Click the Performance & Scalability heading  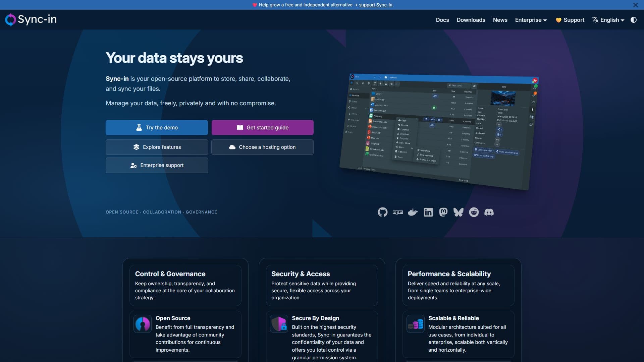449,274
